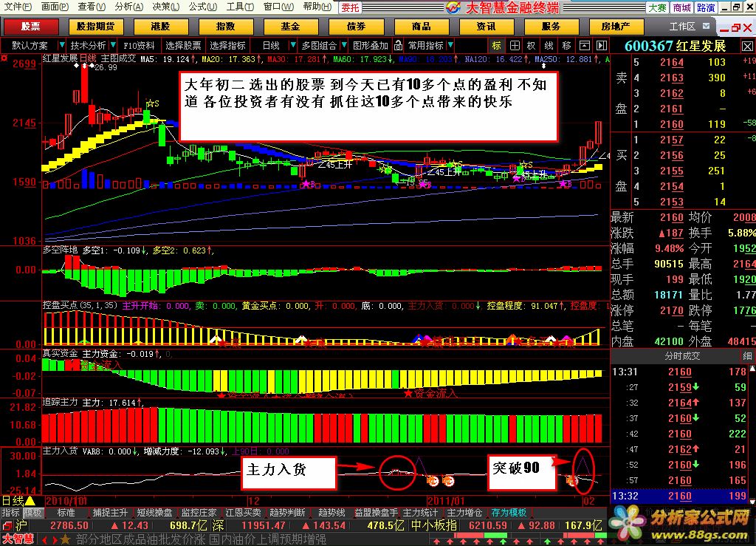Toggle the 权 ex-rights icon
Screen dimensions: 756x546
click(x=532, y=45)
